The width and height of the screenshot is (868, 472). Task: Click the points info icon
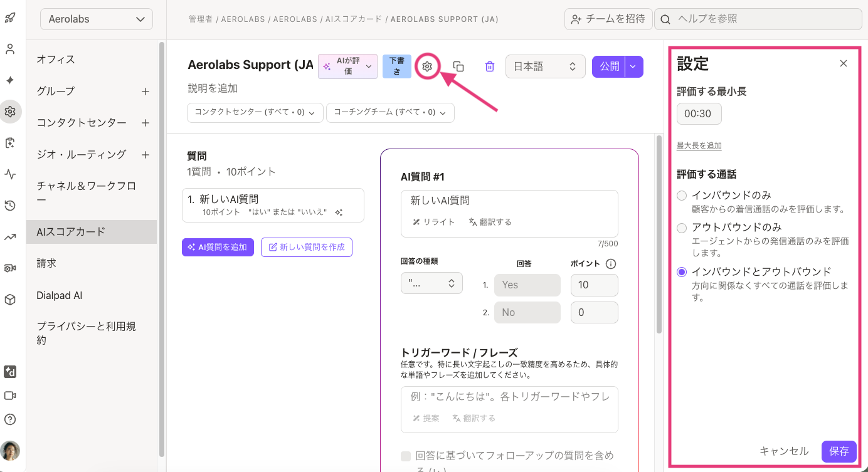[x=611, y=264]
